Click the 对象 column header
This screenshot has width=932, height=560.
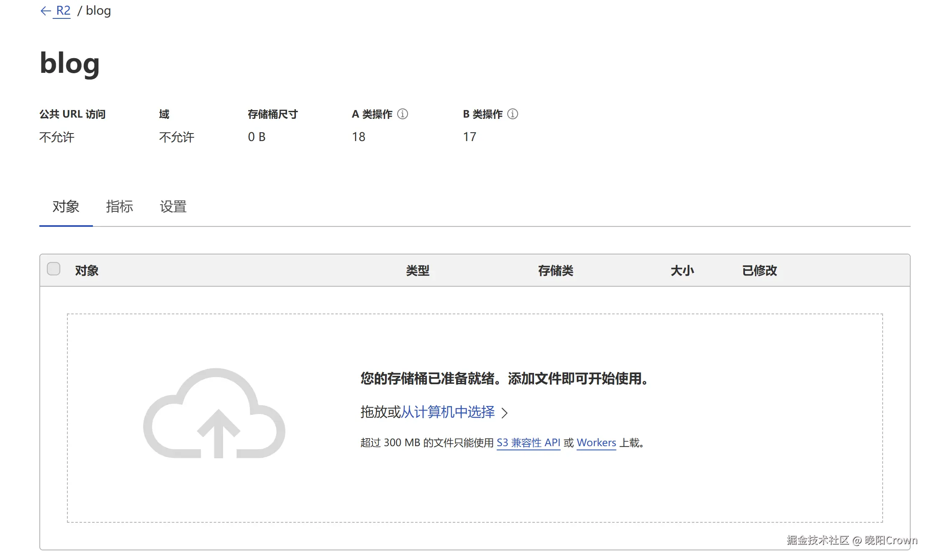(x=87, y=270)
